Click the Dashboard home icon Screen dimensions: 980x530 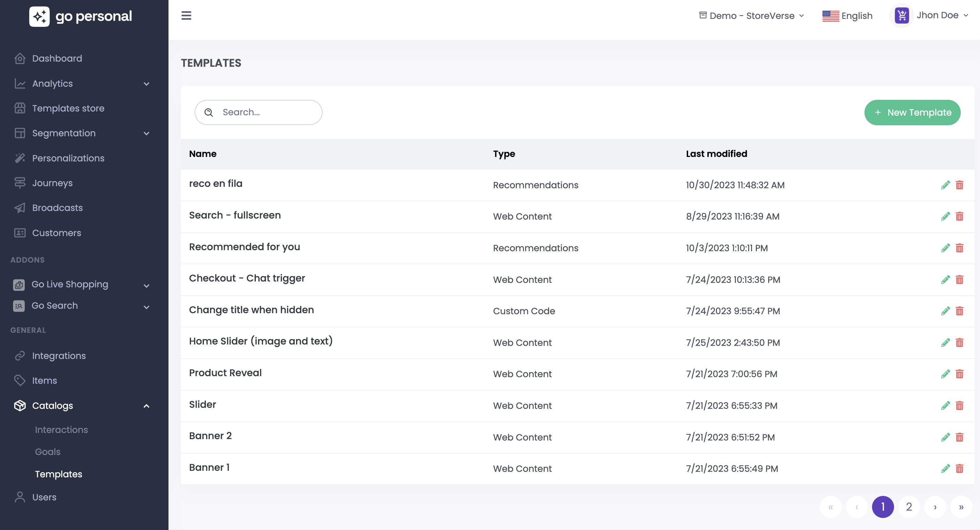click(x=20, y=58)
